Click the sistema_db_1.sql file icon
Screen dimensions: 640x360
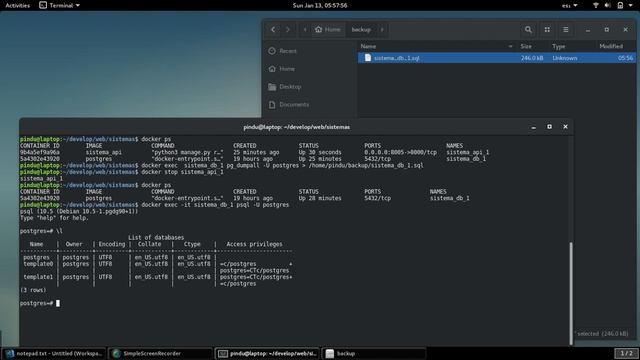pyautogui.click(x=368, y=58)
